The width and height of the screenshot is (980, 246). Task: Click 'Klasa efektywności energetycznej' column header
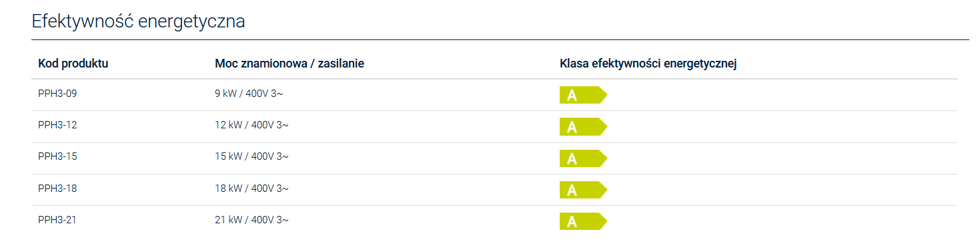pyautogui.click(x=648, y=64)
